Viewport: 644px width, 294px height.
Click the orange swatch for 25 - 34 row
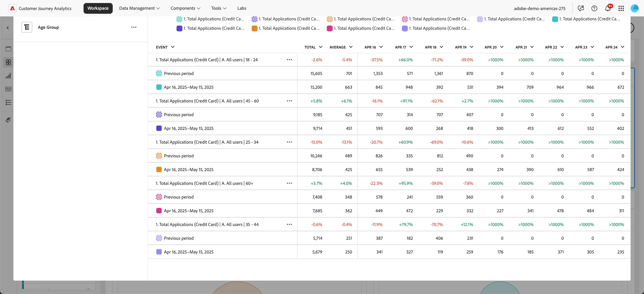[159, 169]
